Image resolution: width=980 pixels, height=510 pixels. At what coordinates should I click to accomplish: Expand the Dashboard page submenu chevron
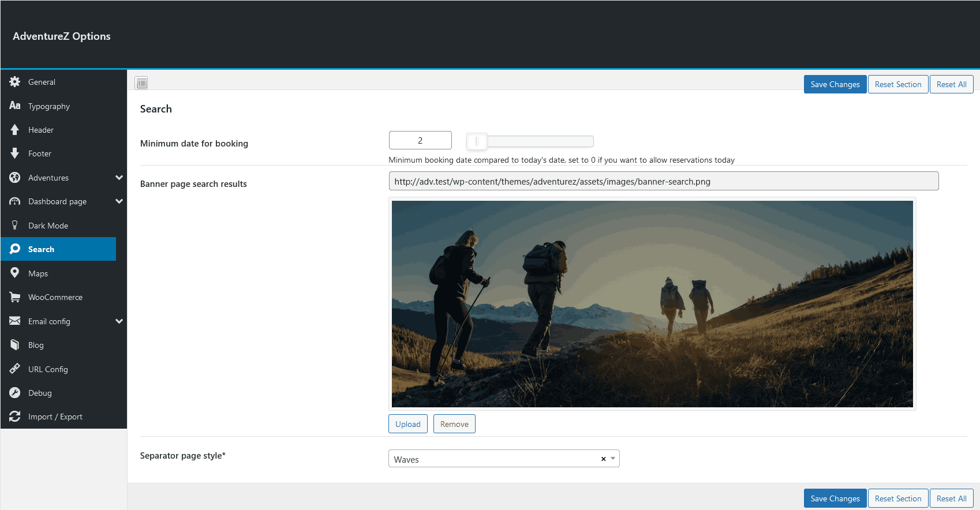coord(119,201)
